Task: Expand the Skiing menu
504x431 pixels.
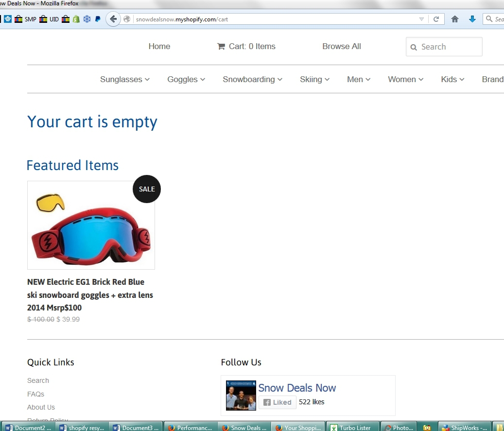Action: (x=314, y=79)
